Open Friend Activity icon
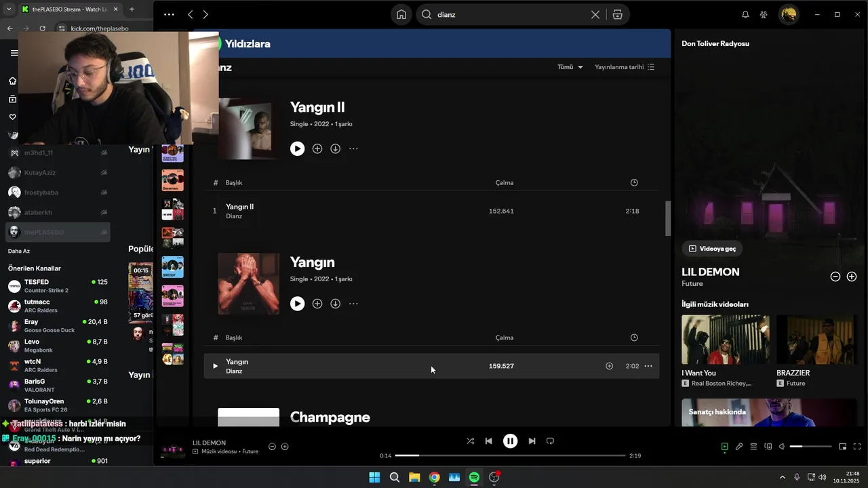 click(764, 15)
